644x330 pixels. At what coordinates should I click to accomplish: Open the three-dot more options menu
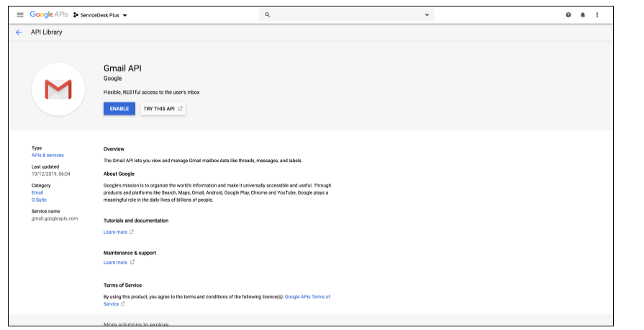597,14
